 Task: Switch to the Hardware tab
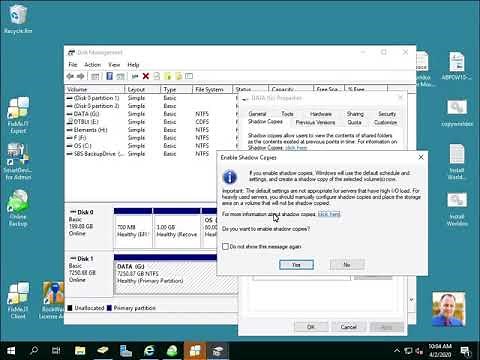coord(321,114)
